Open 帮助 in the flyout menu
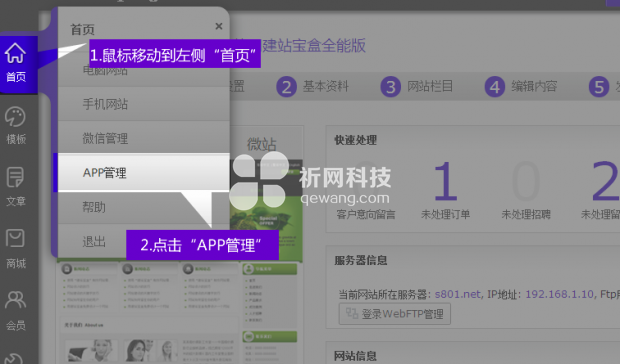The image size is (620, 364). tap(144, 207)
